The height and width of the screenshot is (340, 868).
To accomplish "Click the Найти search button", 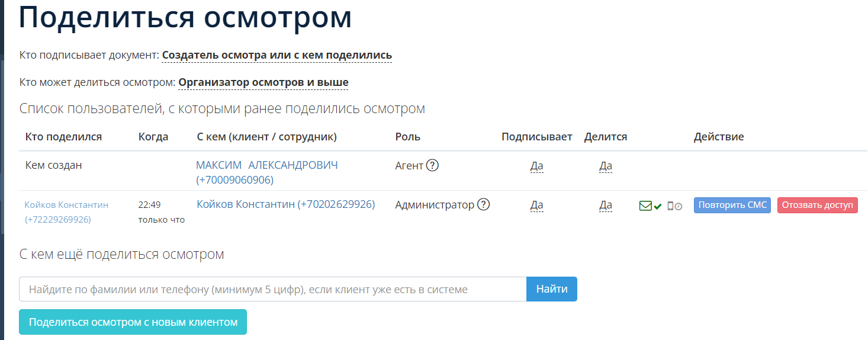I will point(551,289).
